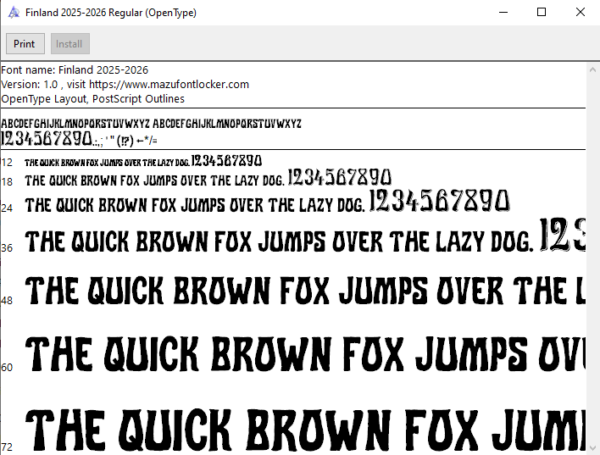Click the Print button
Viewport: 600px width, 455px height.
pos(25,44)
